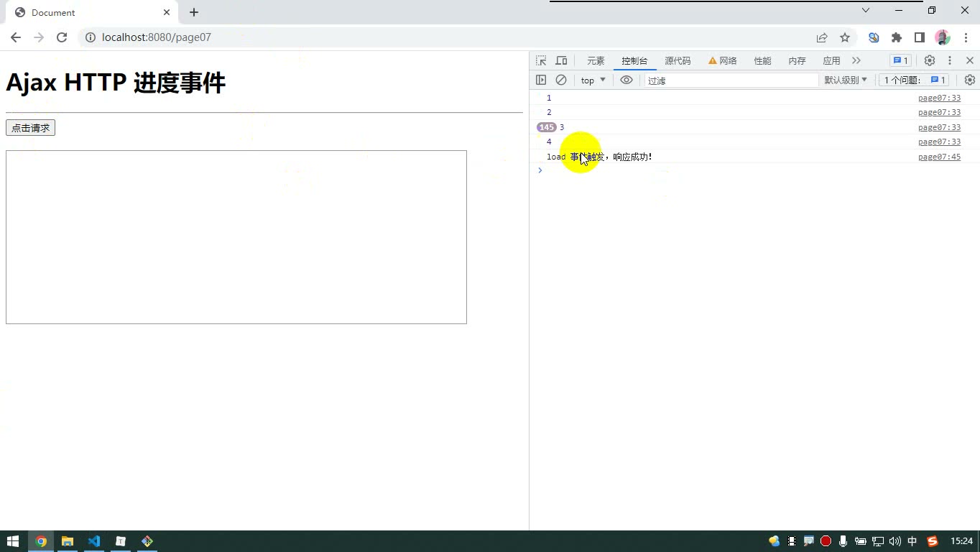Open the Extensions puzzle icon

897,37
